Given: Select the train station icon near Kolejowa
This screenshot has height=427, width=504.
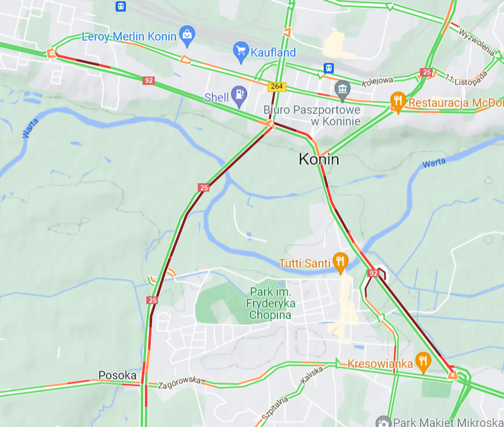Looking at the screenshot, I should coord(329,68).
